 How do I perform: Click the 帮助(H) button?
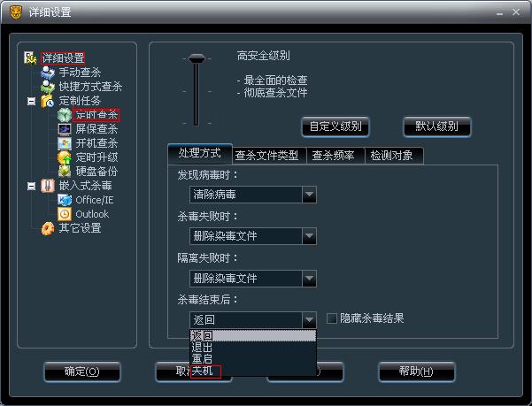pyautogui.click(x=416, y=372)
